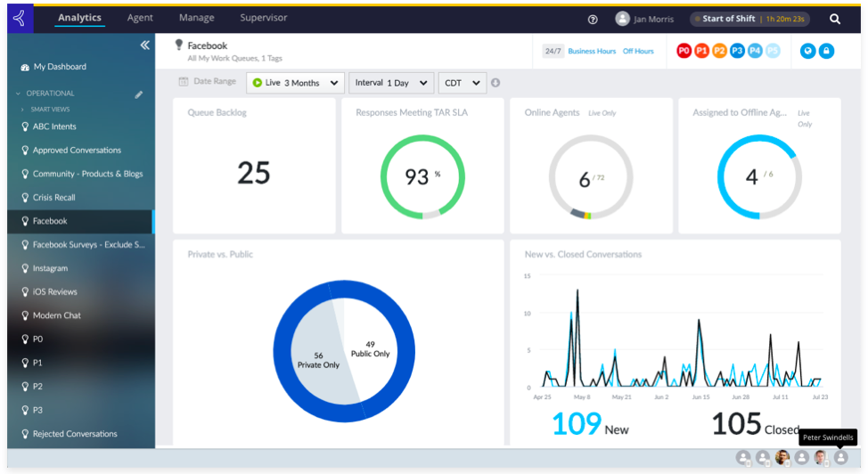Click the Jan Morris user name

(654, 20)
